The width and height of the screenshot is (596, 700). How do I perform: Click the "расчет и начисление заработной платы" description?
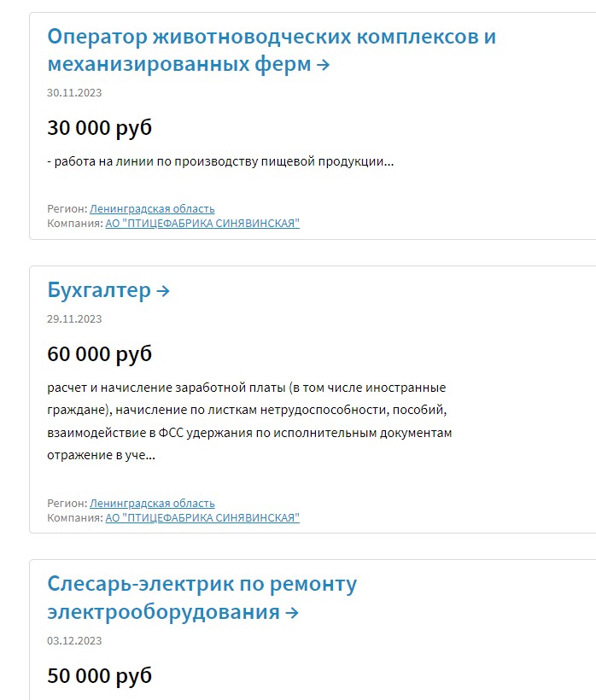pyautogui.click(x=249, y=421)
